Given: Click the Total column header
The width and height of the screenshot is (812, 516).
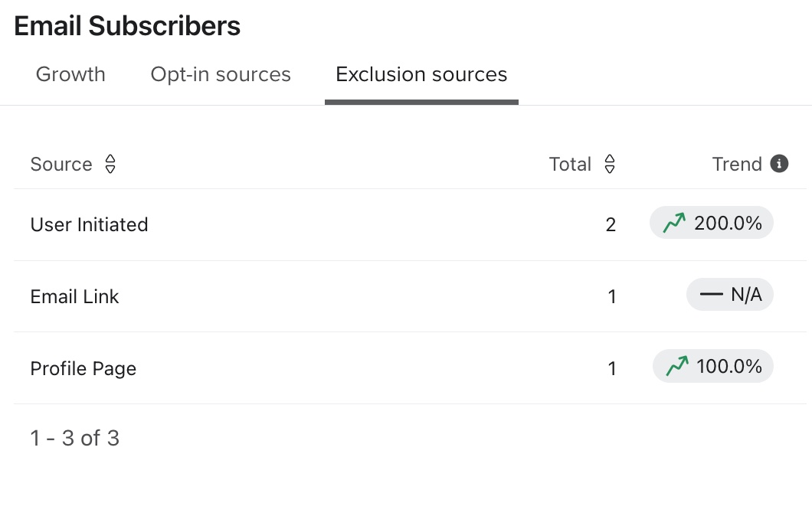Looking at the screenshot, I should coord(570,164).
